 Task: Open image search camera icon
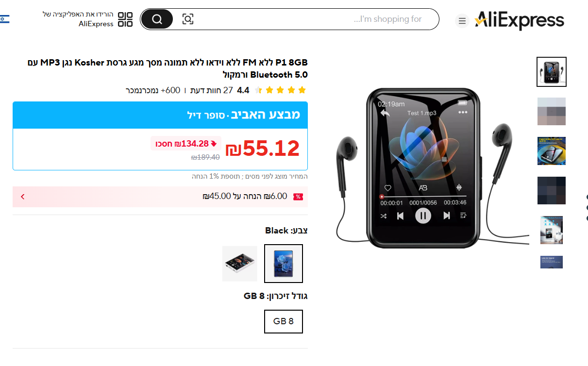point(188,19)
